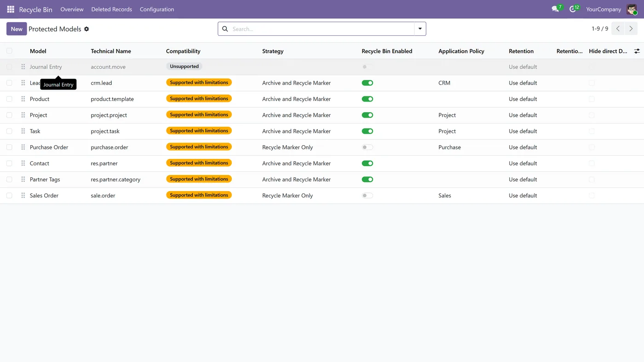
Task: Open the optional columns adjust icon
Action: coord(637,51)
